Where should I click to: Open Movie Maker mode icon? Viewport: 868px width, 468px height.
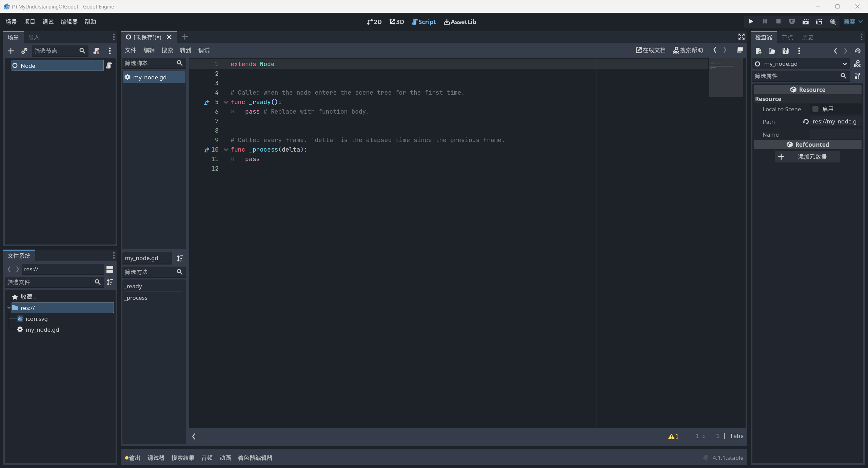coord(833,22)
